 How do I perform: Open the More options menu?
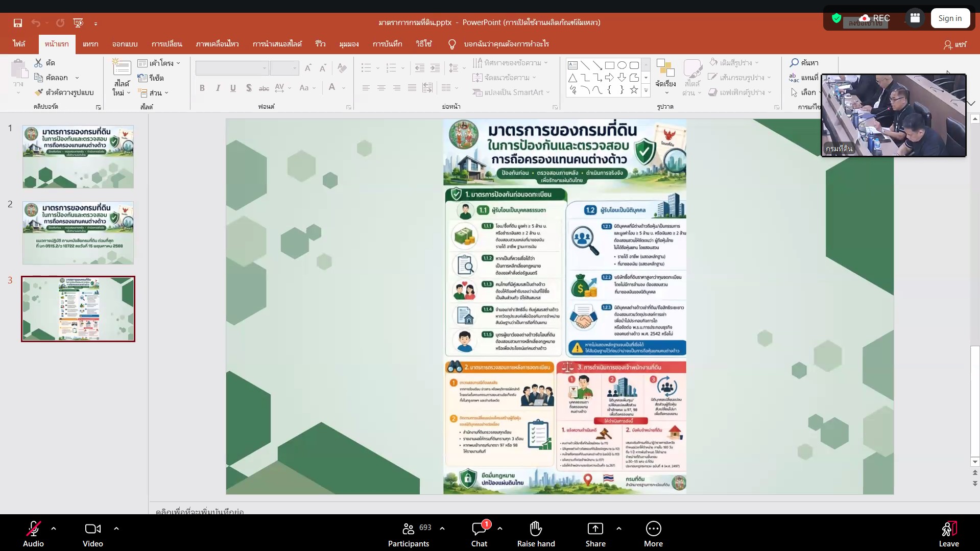653,534
